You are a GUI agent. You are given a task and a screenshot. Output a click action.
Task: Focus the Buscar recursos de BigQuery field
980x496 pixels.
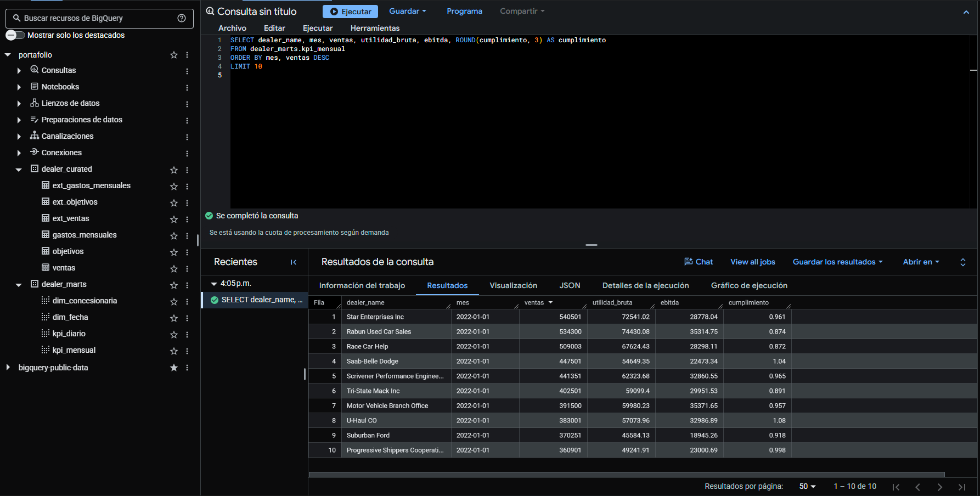point(99,18)
